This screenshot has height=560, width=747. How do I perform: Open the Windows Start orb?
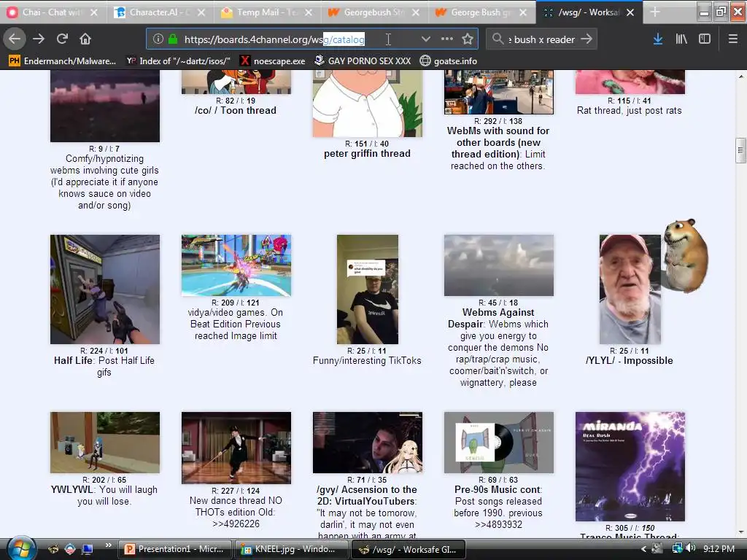click(22, 549)
